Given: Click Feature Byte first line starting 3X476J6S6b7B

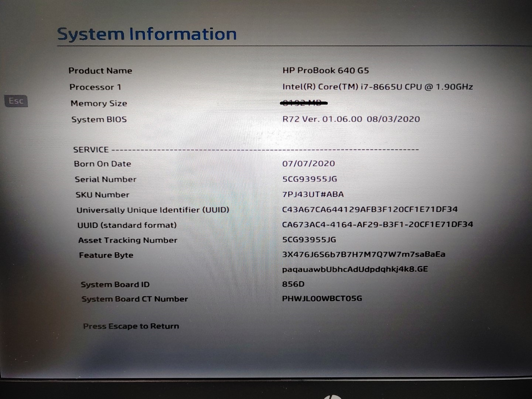Looking at the screenshot, I should [x=364, y=254].
